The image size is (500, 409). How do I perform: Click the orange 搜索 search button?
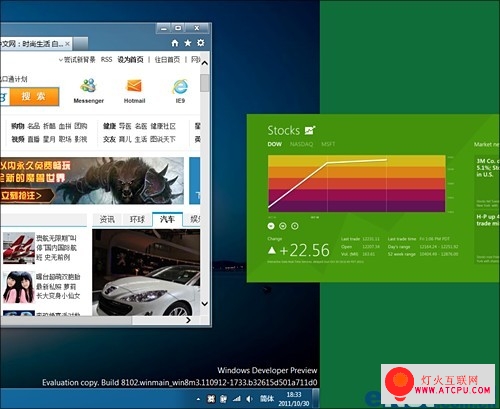point(34,97)
